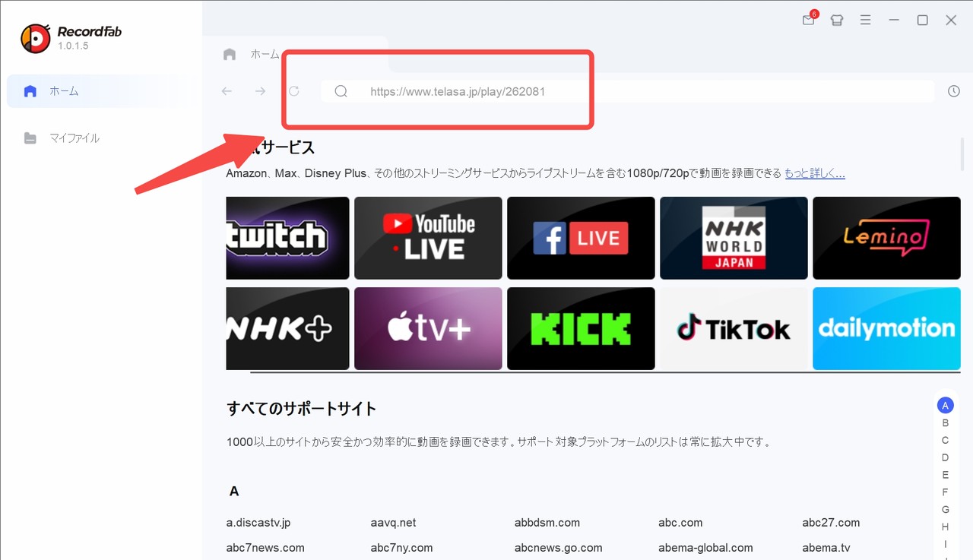Open the hamburger menu
The height and width of the screenshot is (560, 973).
pyautogui.click(x=865, y=21)
